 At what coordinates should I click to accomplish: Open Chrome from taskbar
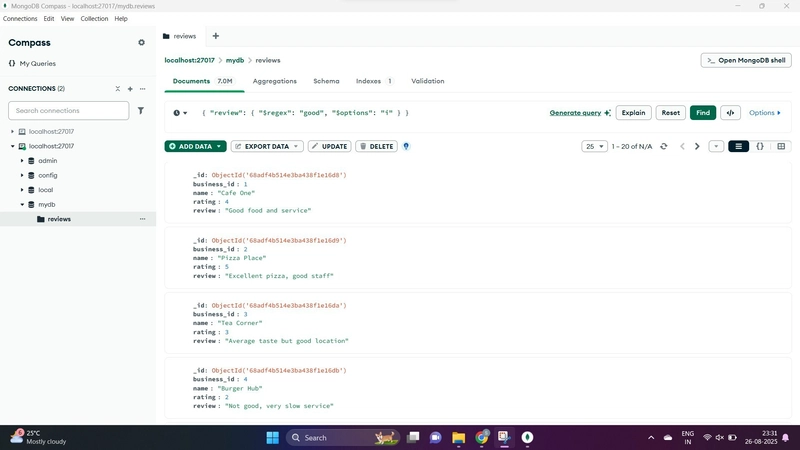coord(482,437)
